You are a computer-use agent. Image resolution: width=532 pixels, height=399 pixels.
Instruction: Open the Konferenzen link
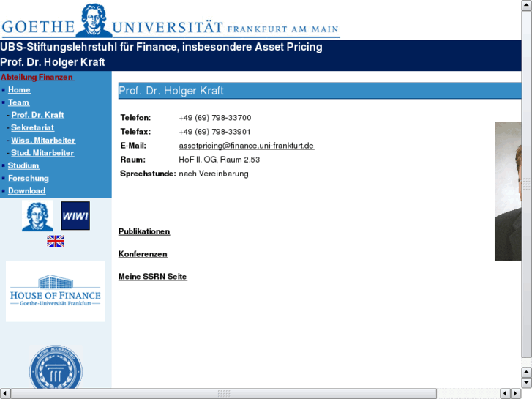[x=143, y=254]
